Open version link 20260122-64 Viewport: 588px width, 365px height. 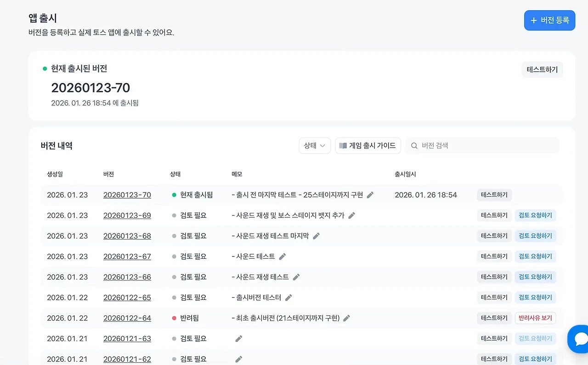click(x=127, y=318)
